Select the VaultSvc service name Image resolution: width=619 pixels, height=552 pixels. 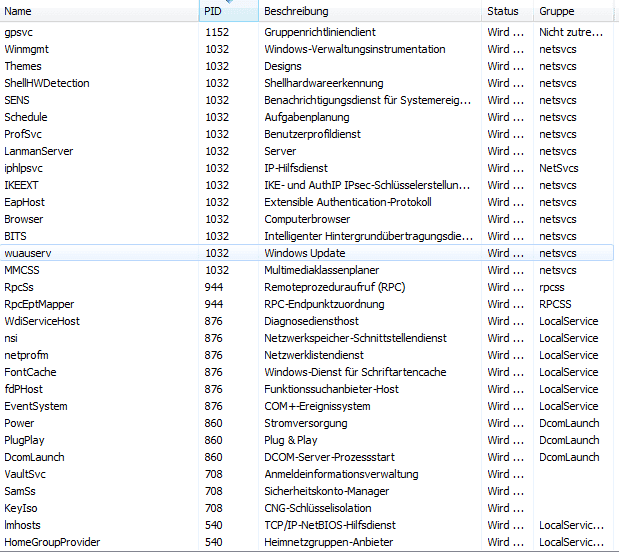(x=25, y=474)
